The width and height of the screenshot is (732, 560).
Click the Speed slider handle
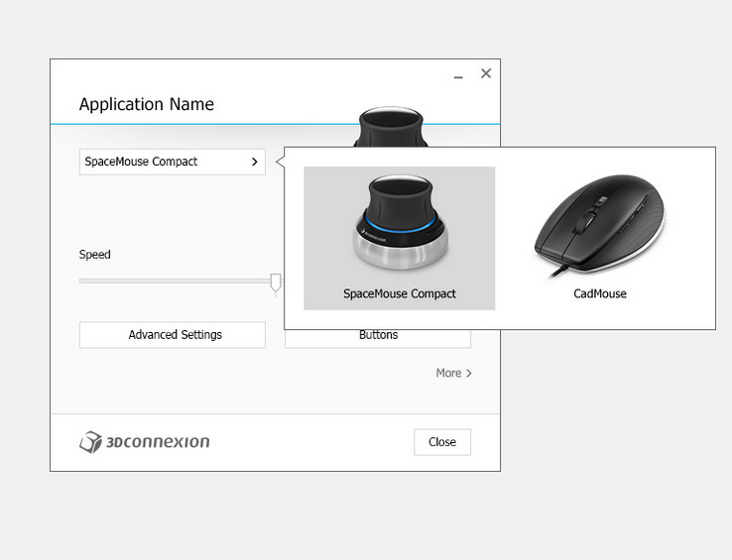(x=276, y=283)
